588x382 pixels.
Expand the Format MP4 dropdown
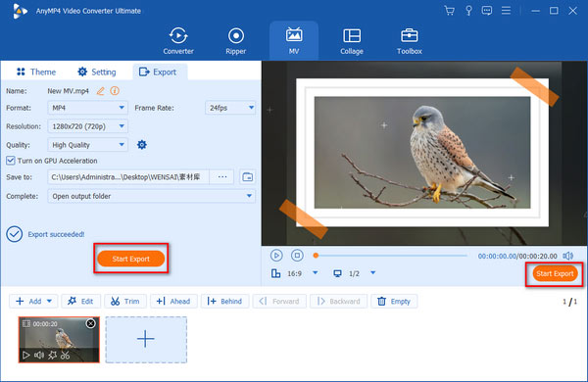pyautogui.click(x=88, y=108)
